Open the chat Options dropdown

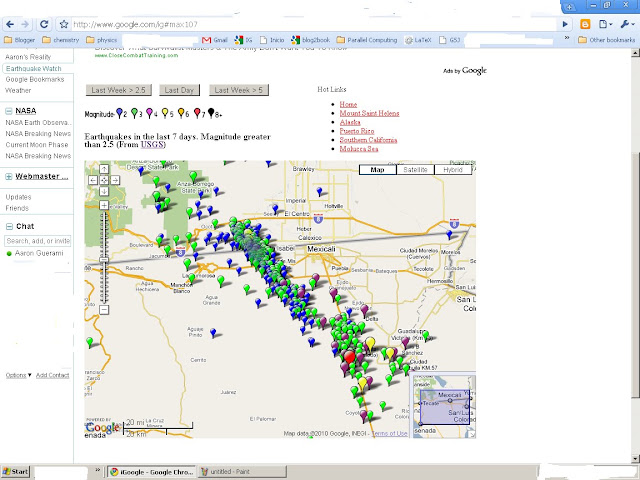18,375
